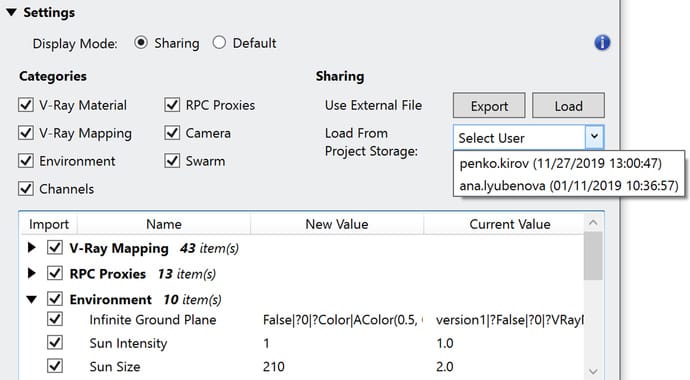This screenshot has height=380, width=690.
Task: Uncheck import for Sun Intensity
Action: point(55,342)
